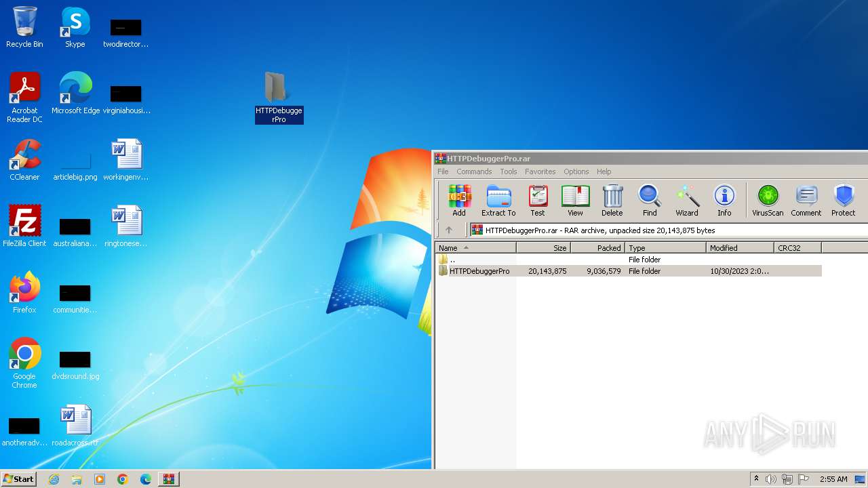Viewport: 868px width, 488px height.
Task: Select Acrobat Reader DC shortcut
Action: click(24, 98)
